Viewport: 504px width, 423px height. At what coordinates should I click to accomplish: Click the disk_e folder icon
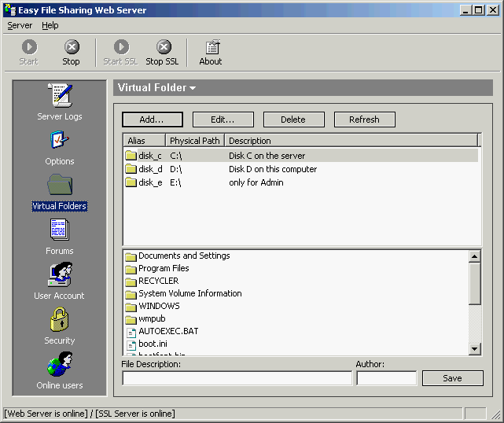[131, 182]
